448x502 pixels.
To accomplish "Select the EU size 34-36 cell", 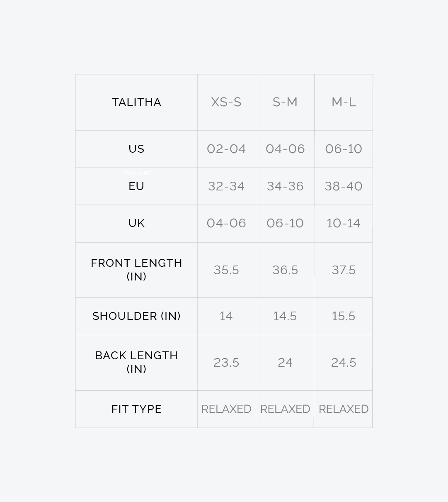I will point(285,186).
